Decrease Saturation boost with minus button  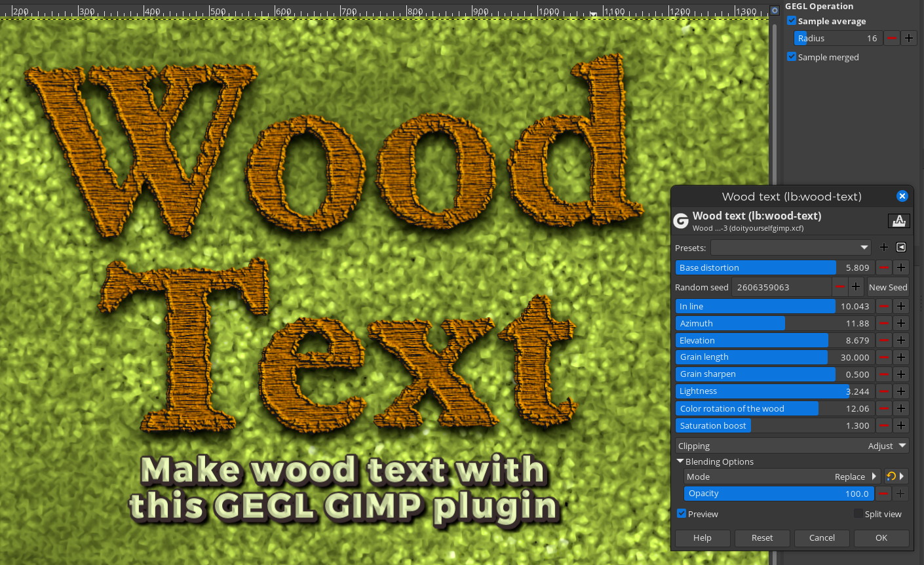(x=884, y=425)
